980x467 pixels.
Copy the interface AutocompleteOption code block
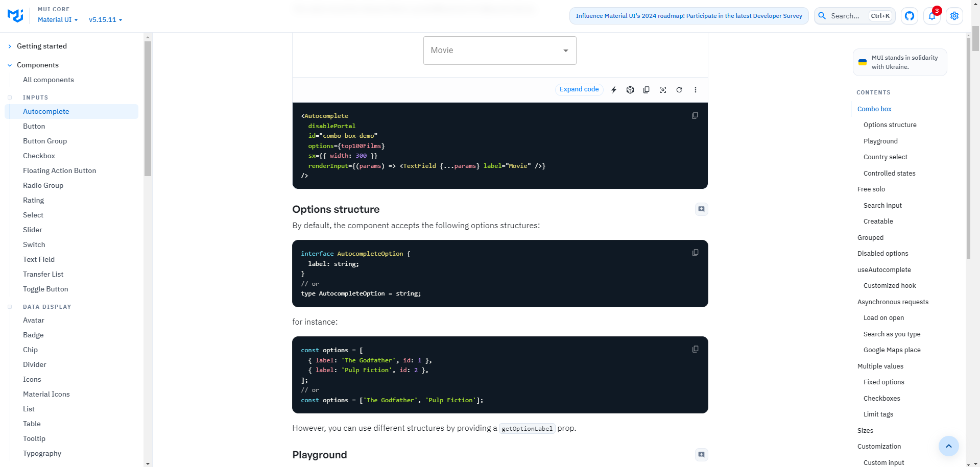click(x=695, y=253)
